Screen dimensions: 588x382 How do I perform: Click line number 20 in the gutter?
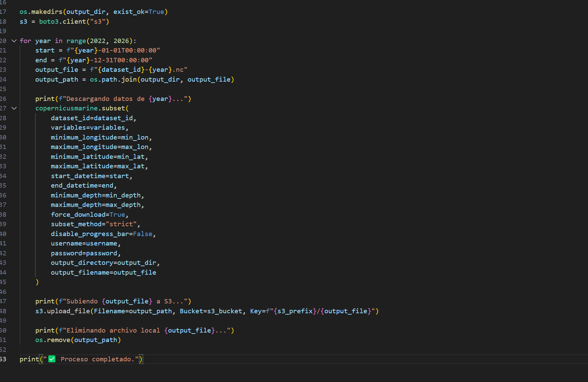pyautogui.click(x=3, y=41)
